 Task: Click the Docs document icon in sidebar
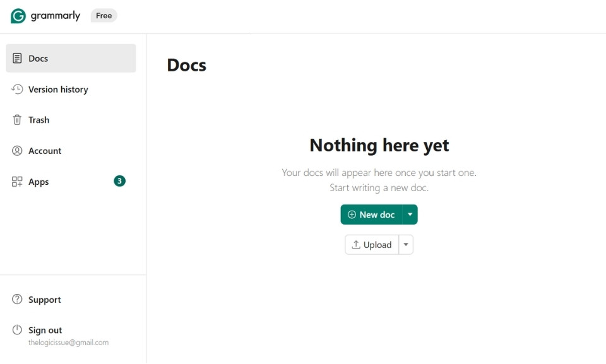point(17,58)
